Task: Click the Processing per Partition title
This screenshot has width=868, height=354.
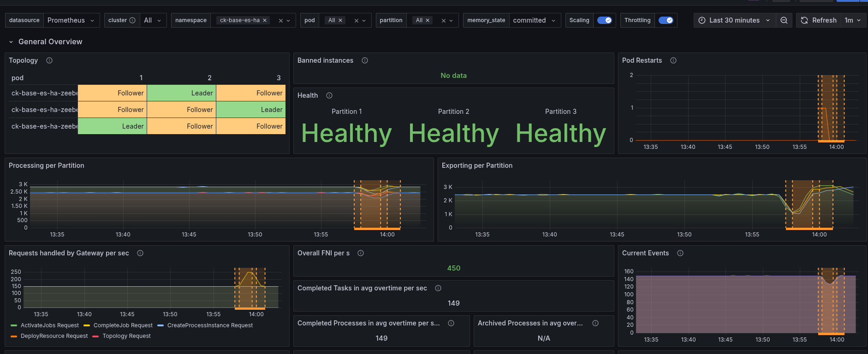Action: click(x=47, y=165)
